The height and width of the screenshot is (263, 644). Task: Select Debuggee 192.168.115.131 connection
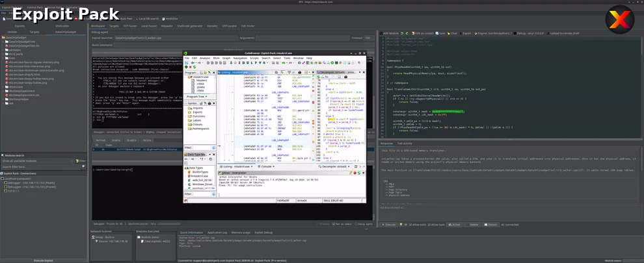tap(31, 186)
